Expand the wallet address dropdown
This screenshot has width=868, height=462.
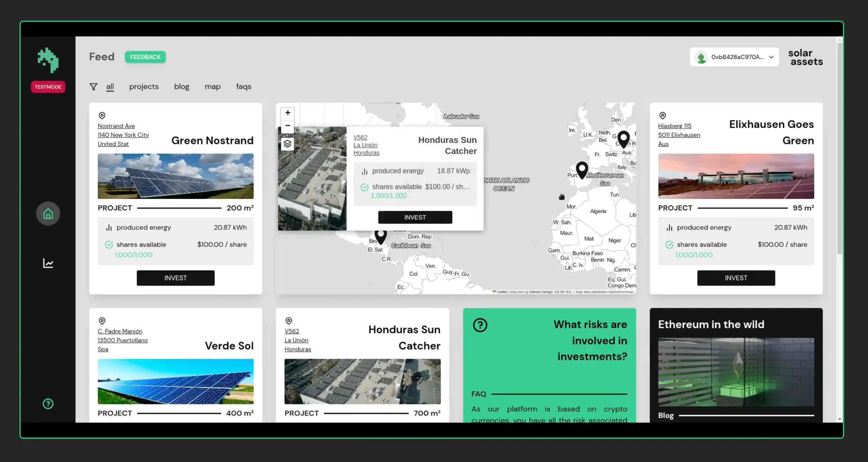click(771, 57)
